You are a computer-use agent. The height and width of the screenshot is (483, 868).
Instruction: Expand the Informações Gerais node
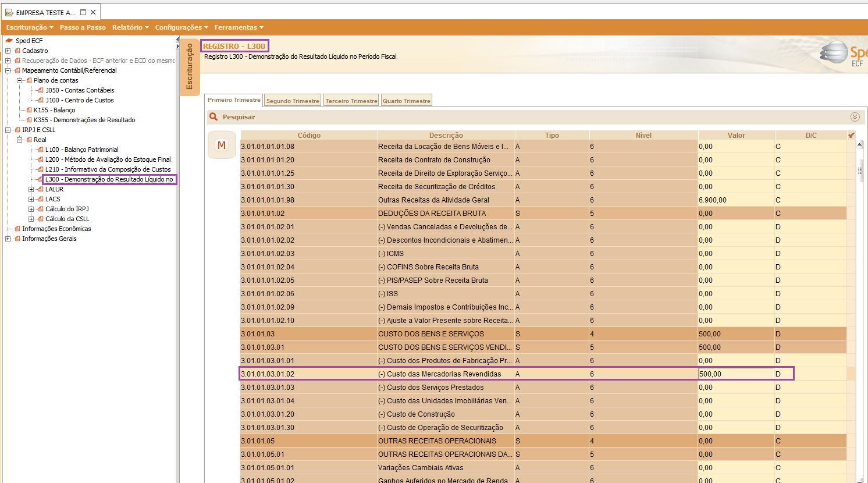8,239
